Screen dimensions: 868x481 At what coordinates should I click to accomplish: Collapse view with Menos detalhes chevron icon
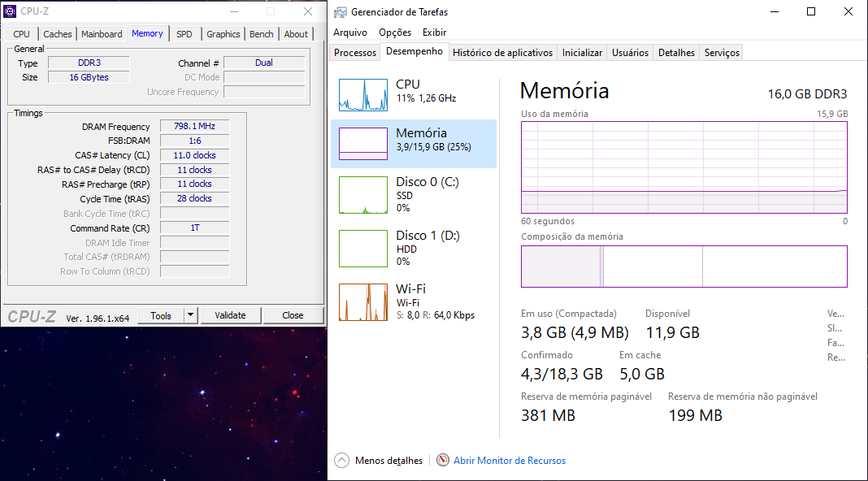342,460
